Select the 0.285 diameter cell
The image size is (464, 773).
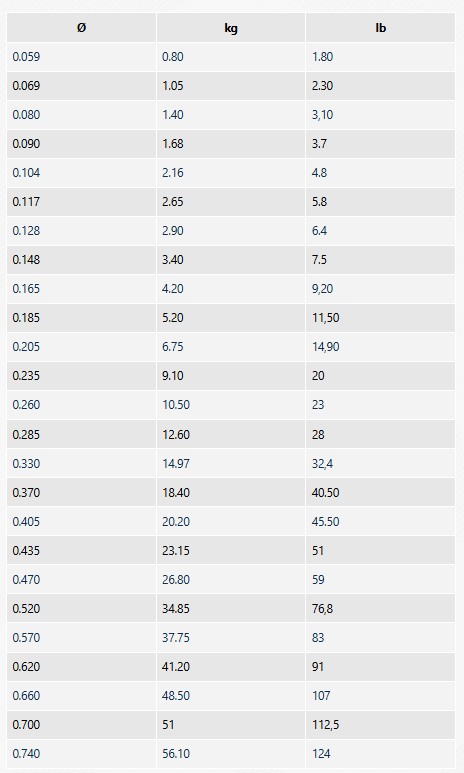[81, 435]
